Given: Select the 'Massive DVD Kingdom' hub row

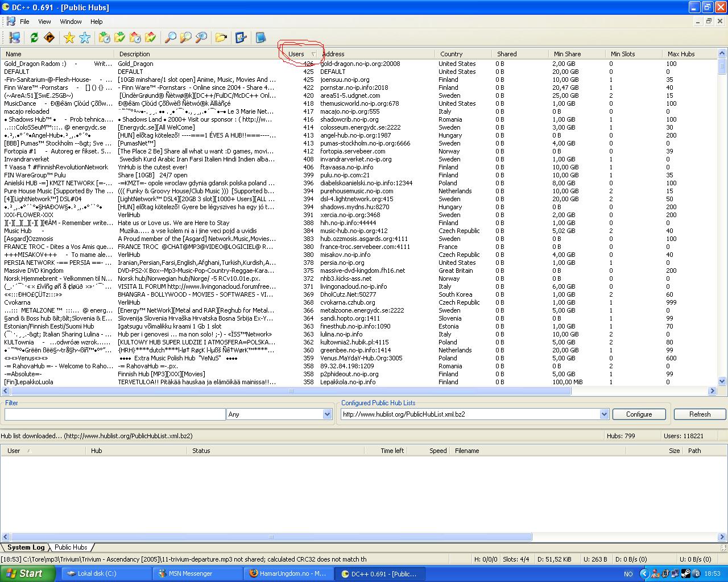Looking at the screenshot, I should [x=358, y=271].
